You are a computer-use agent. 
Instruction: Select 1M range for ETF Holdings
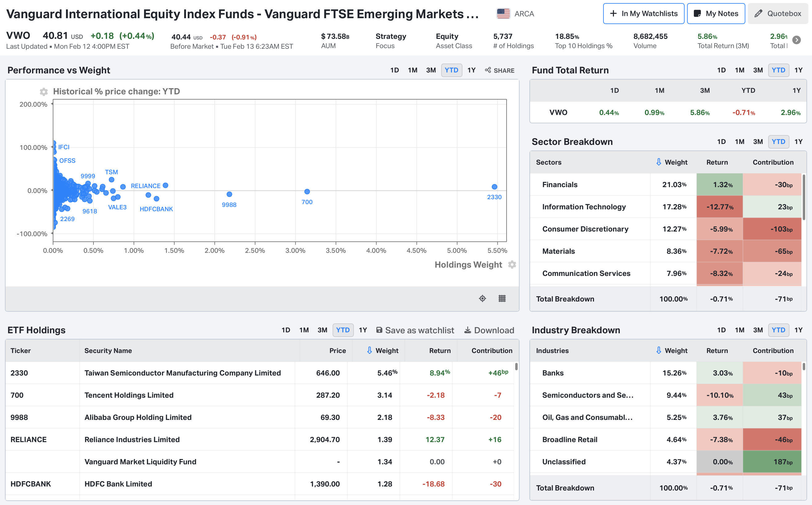(304, 330)
